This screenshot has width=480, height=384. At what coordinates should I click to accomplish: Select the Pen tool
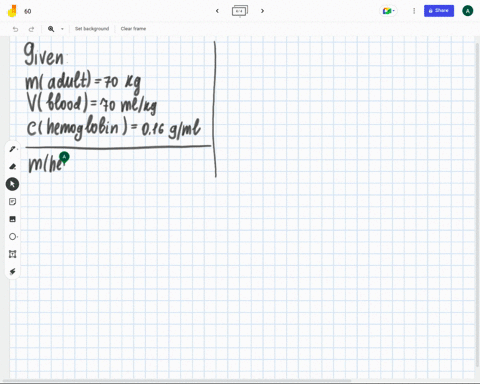(x=12, y=149)
